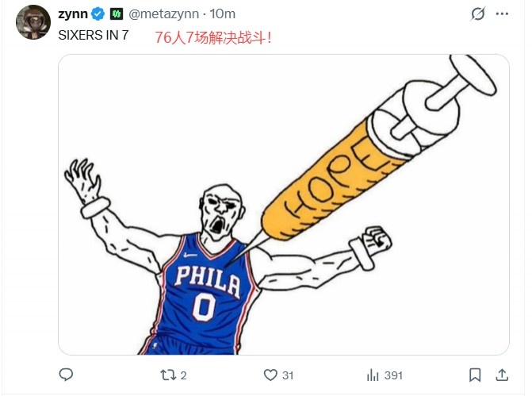Click the HOPE syringe in the image
Screen dimensions: 532x396
pyautogui.click(x=341, y=179)
